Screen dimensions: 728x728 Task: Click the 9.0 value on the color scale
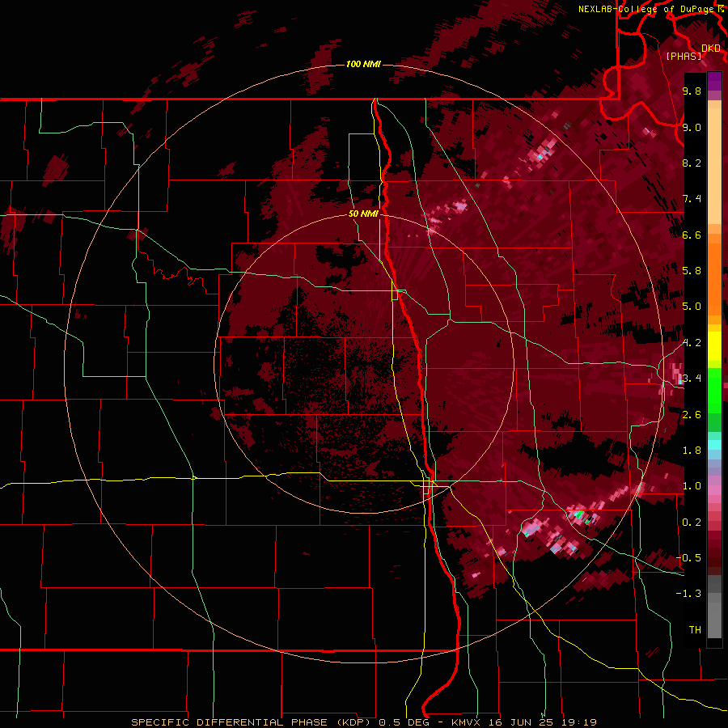692,127
